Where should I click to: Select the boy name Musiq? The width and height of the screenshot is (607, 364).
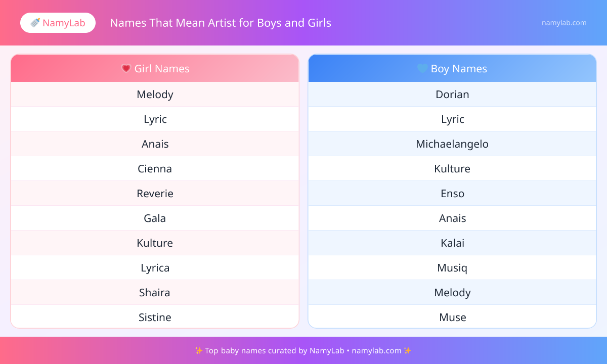(452, 268)
